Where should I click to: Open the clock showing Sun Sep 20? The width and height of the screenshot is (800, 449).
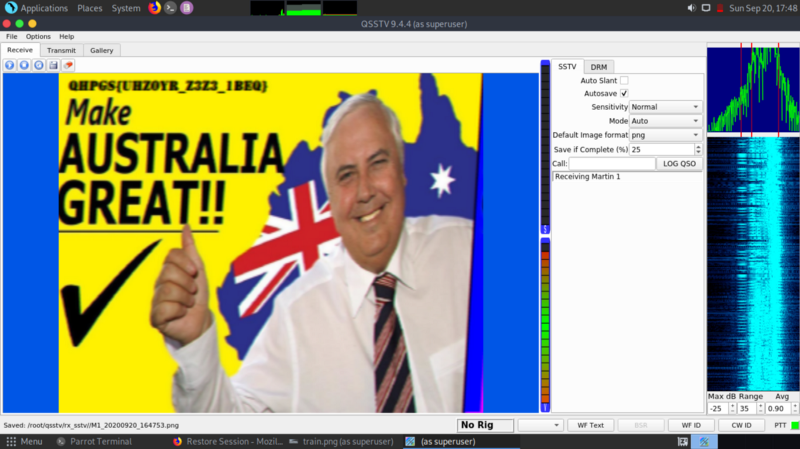(763, 8)
